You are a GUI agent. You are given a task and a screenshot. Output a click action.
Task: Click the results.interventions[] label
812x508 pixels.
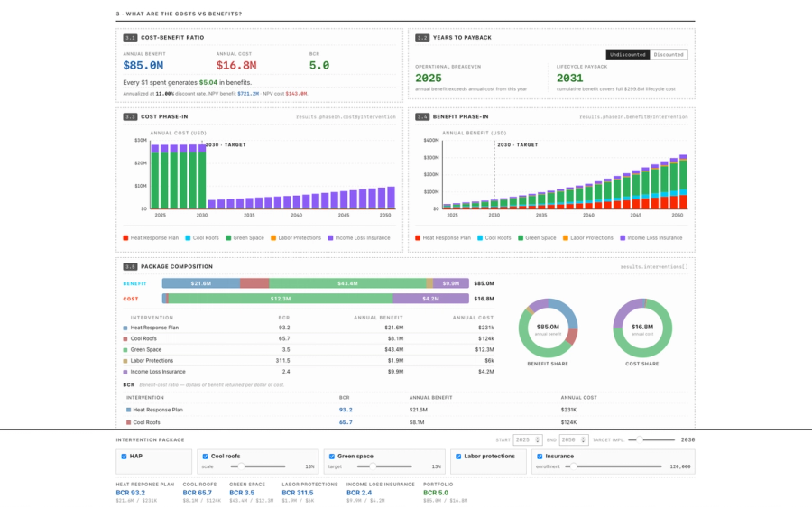(x=654, y=267)
